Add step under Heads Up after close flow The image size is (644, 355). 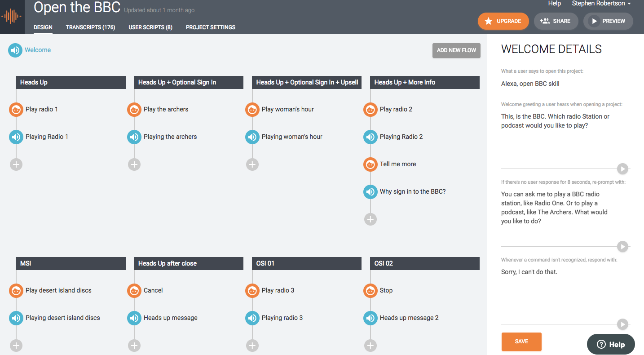click(134, 346)
